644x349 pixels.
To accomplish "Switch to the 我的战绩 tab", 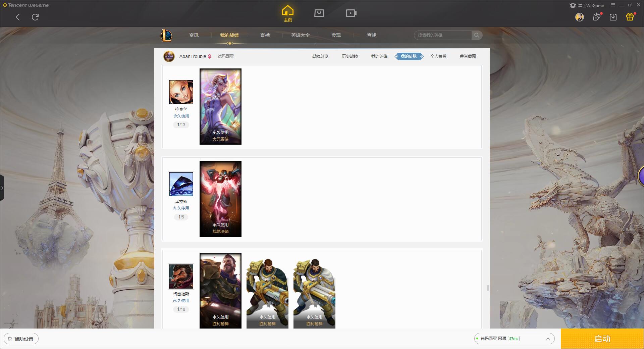I will pos(229,35).
